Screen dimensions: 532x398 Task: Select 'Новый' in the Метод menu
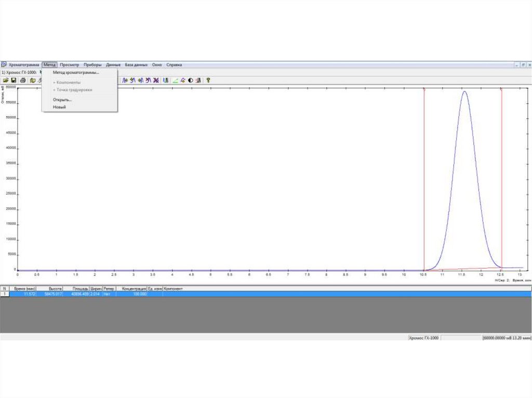coord(59,107)
